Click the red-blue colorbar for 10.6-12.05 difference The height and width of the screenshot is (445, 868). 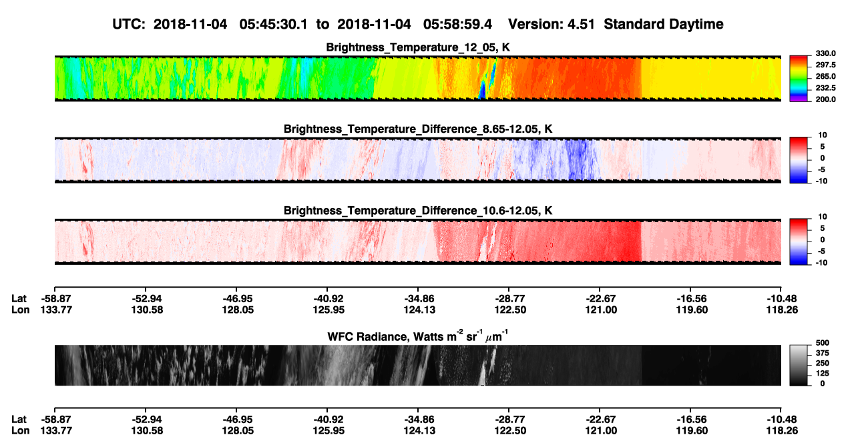[799, 242]
